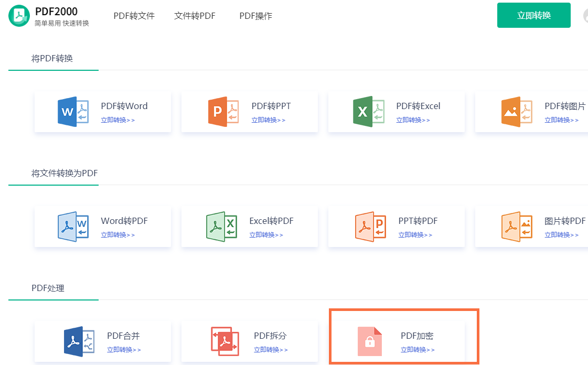Open the PDF转文件 menu
588x365 pixels.
point(134,16)
